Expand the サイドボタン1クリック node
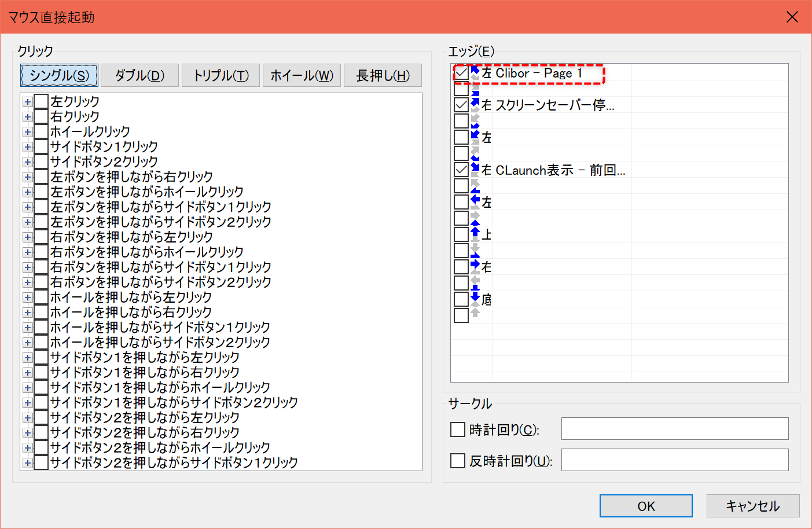This screenshot has height=529, width=812. pos(27,147)
